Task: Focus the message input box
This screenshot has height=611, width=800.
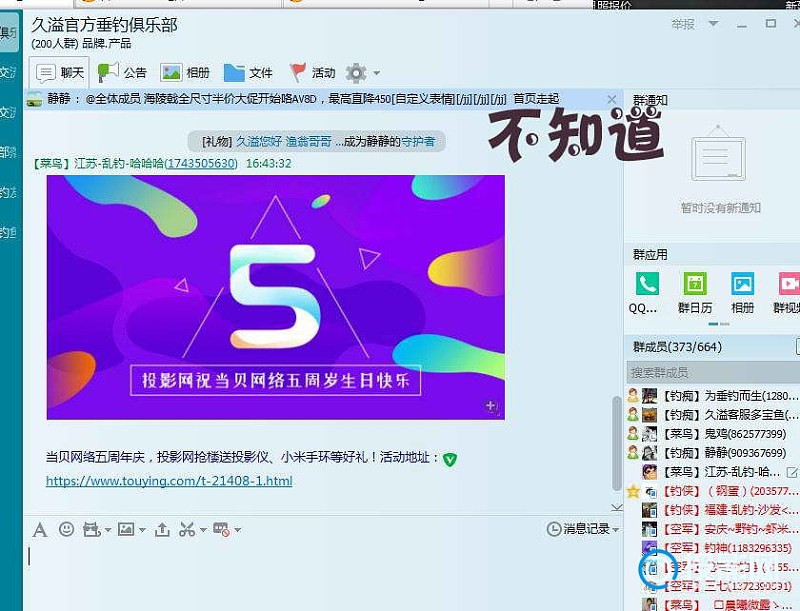Action: 322,576
